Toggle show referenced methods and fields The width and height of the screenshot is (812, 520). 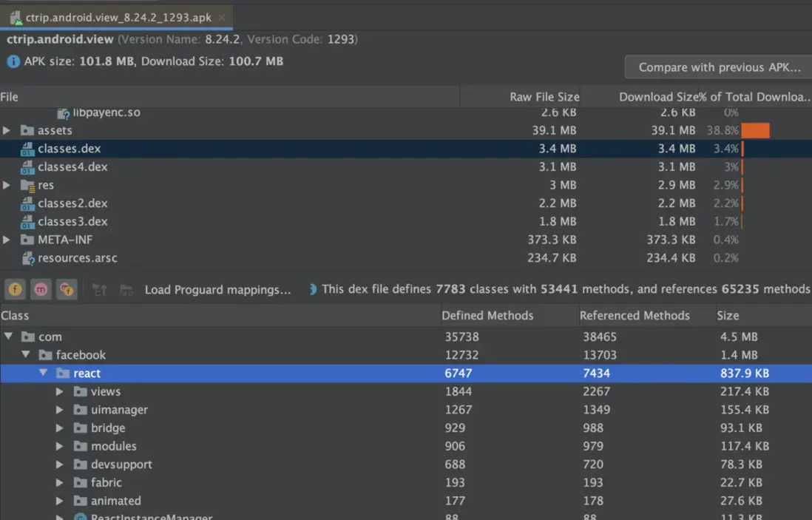point(67,289)
